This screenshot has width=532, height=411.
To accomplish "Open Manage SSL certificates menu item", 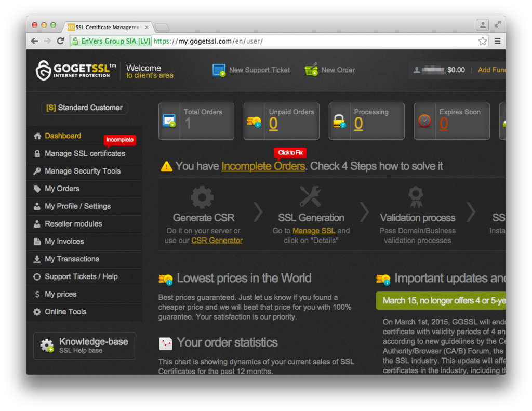I will click(x=85, y=153).
